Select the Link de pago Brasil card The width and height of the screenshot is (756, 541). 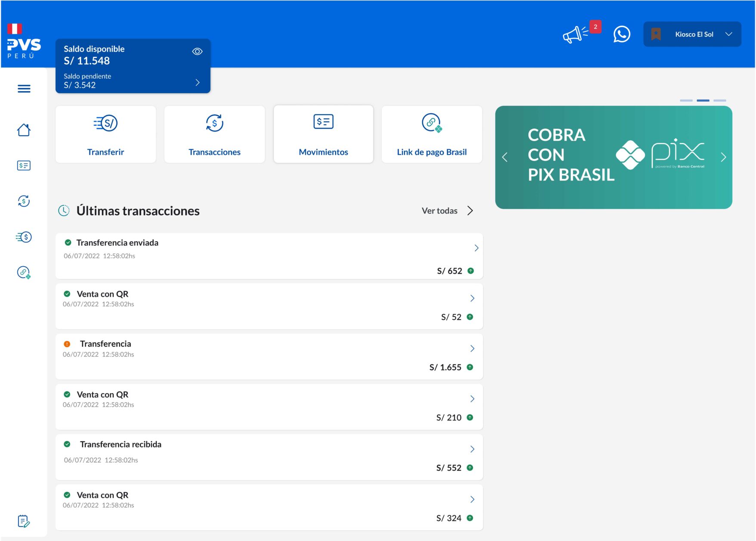(431, 134)
